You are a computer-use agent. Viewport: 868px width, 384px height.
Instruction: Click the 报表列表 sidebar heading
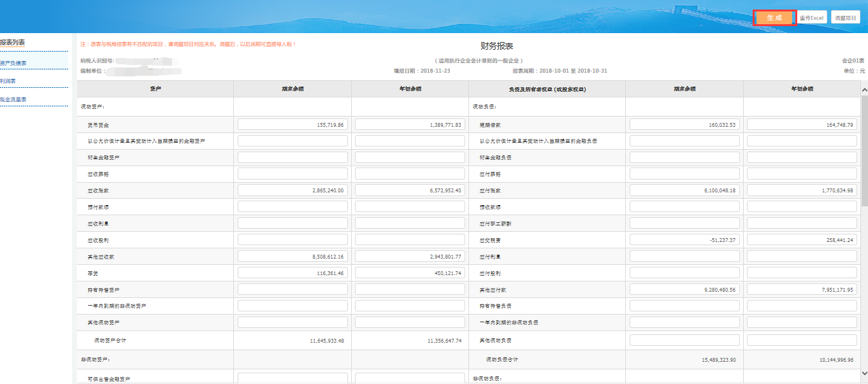(x=13, y=42)
